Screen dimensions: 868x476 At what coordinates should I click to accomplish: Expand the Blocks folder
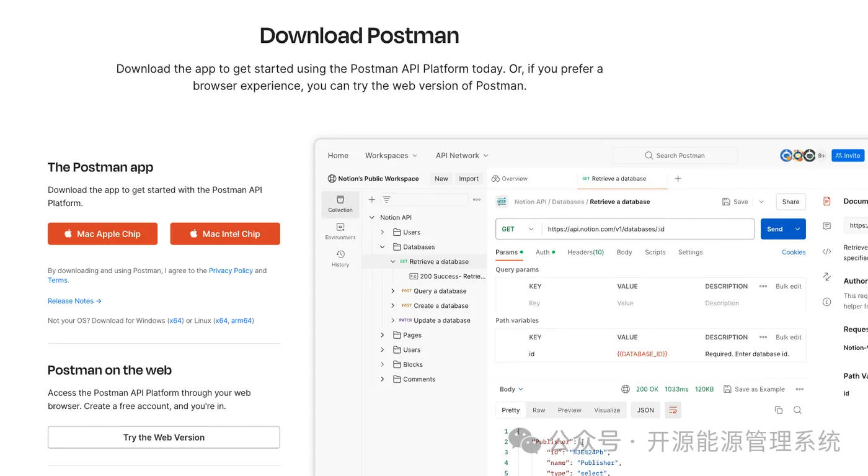coord(383,364)
